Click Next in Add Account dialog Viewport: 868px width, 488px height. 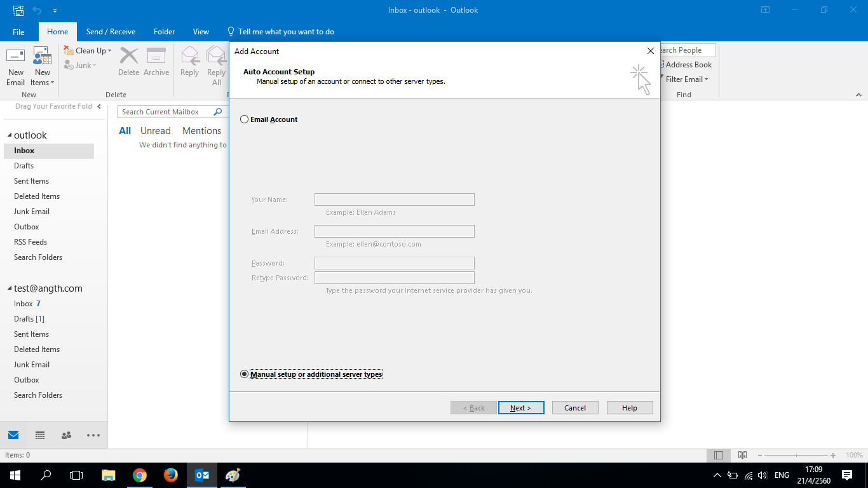click(520, 408)
